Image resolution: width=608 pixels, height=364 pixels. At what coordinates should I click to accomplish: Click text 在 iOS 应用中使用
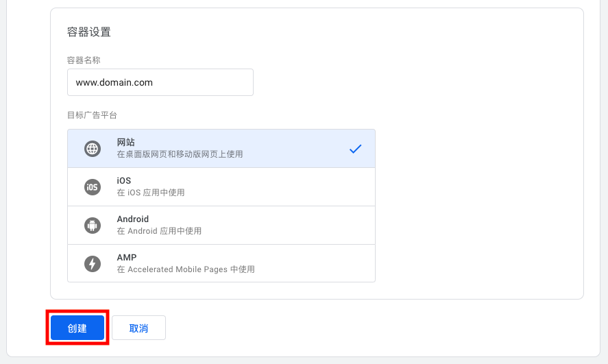151,193
